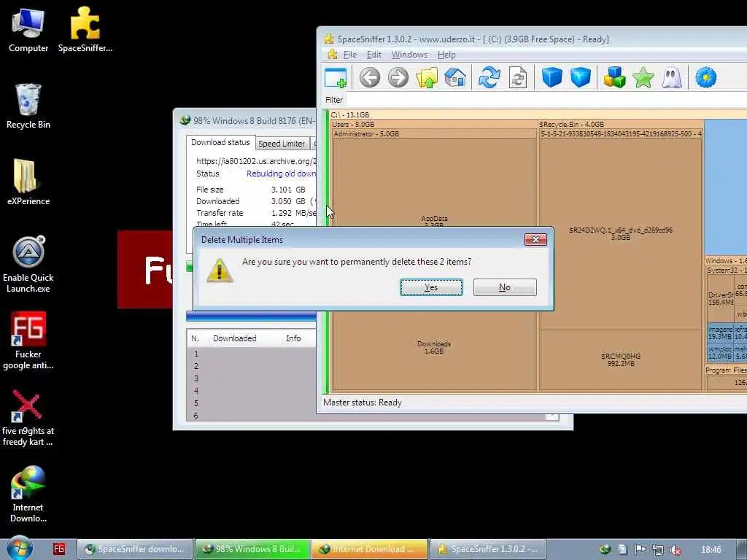747x560 pixels.
Task: Click the muted volume tray icon
Action: [x=675, y=550]
